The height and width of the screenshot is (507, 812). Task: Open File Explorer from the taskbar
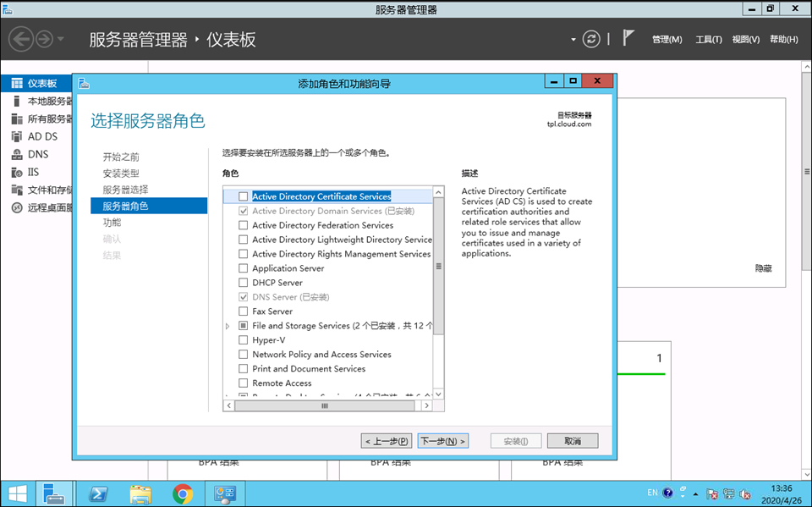pyautogui.click(x=140, y=493)
